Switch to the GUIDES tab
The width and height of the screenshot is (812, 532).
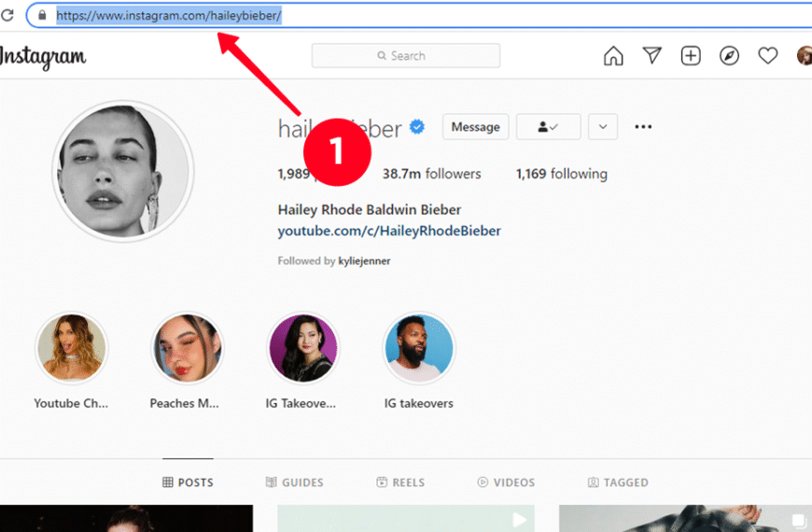294,483
